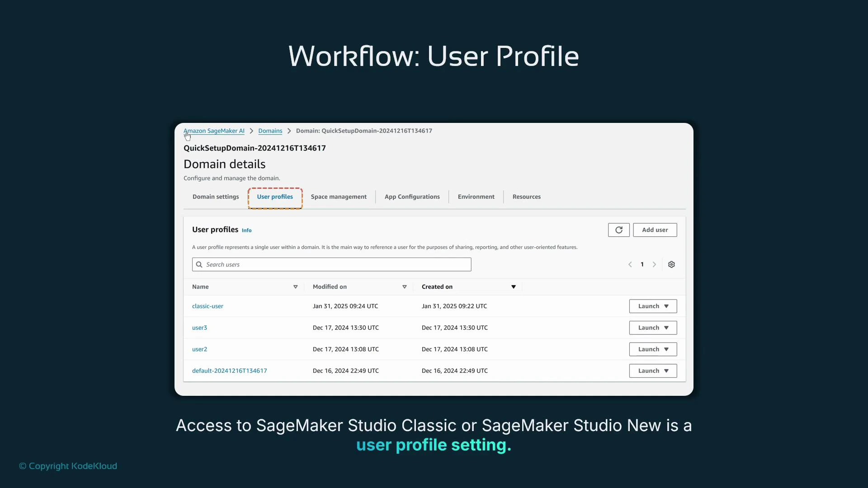Click the Info link next to User profiles

(x=247, y=230)
